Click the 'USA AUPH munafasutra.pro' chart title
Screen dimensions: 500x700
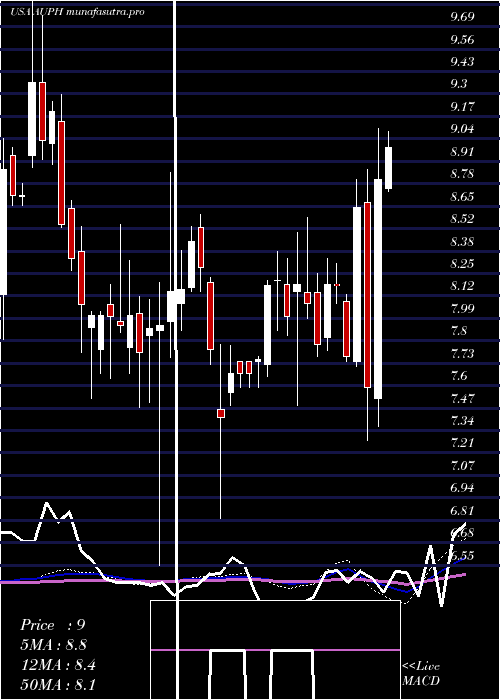(x=77, y=12)
